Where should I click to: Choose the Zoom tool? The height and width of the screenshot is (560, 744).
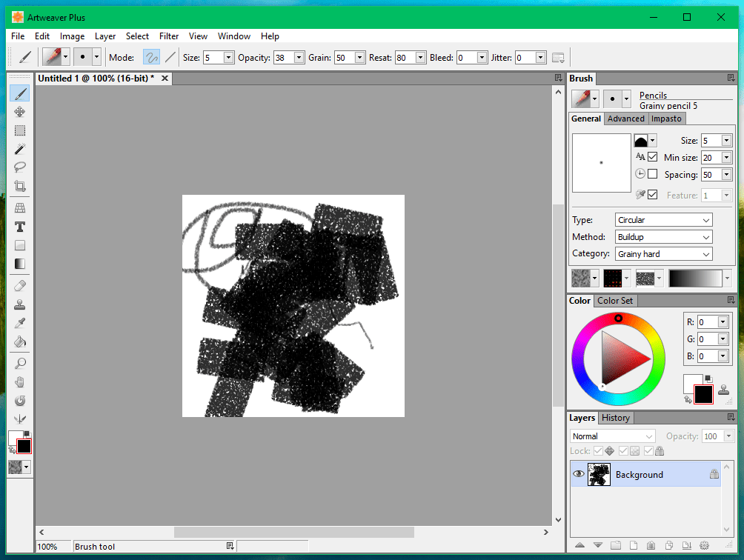pos(20,362)
